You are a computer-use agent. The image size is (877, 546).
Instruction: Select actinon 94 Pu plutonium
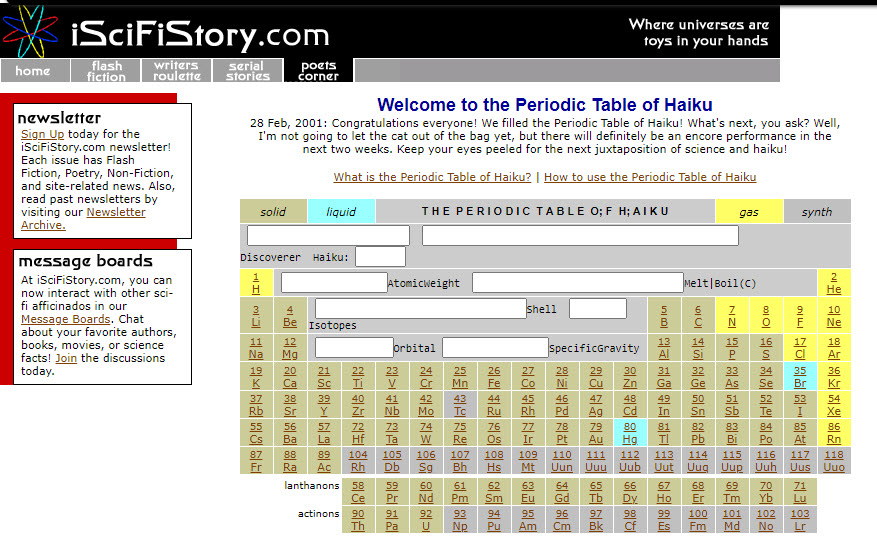pyautogui.click(x=494, y=520)
